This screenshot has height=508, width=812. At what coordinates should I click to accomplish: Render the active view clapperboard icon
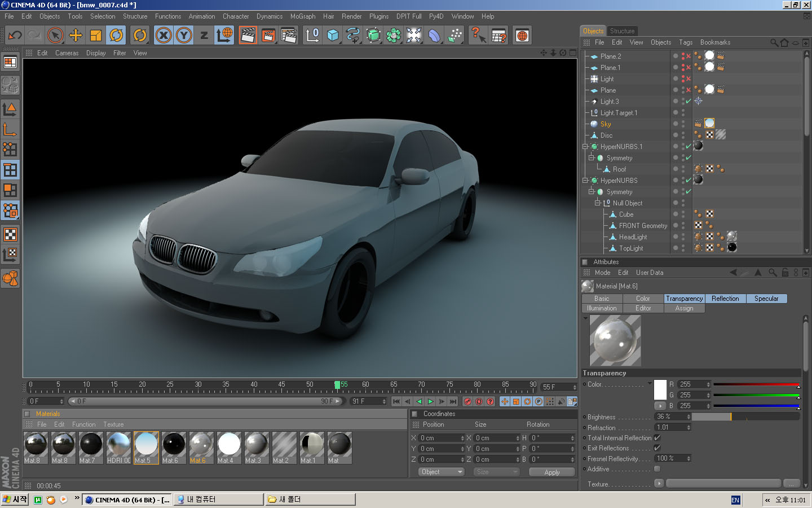coord(248,35)
